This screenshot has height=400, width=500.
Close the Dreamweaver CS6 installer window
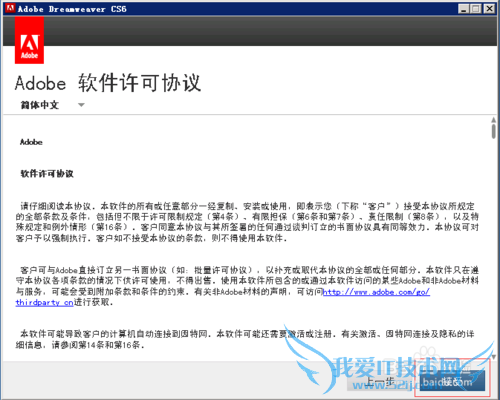(489, 9)
